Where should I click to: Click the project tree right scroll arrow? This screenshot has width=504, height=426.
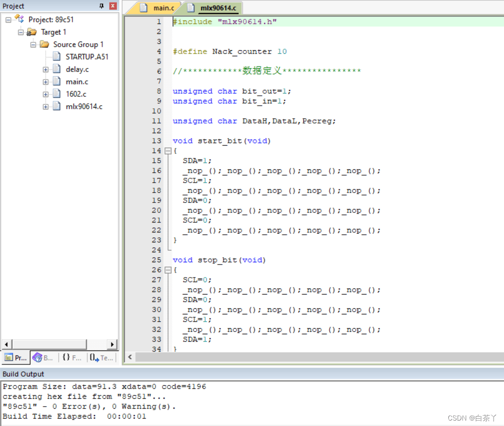click(x=112, y=345)
